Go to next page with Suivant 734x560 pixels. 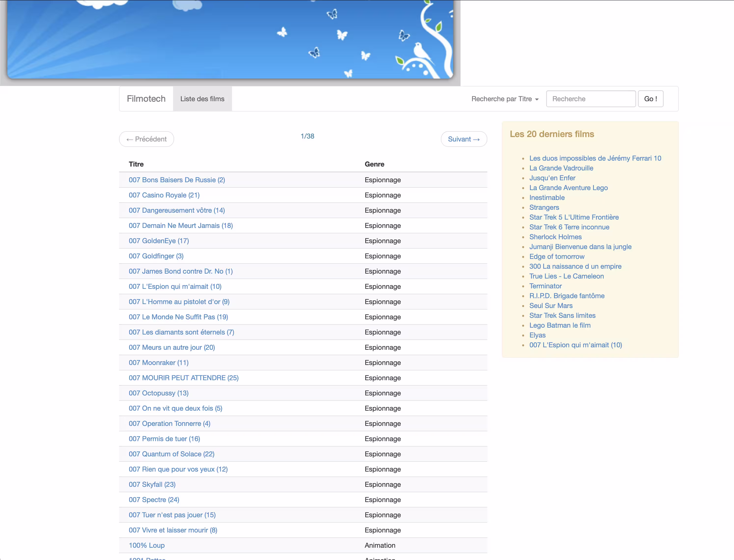463,139
